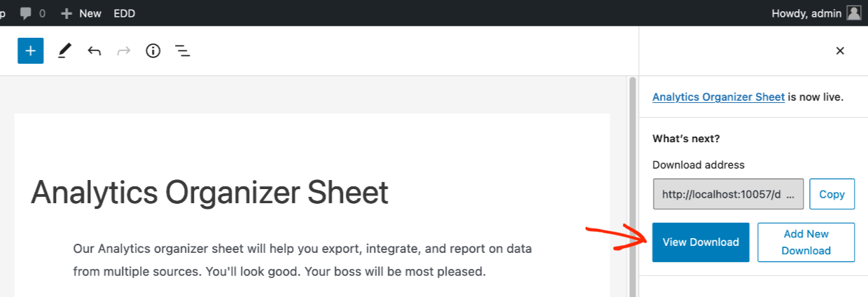The width and height of the screenshot is (868, 297).
Task: Follow the Analytics Organizer Sheet link
Action: click(718, 97)
